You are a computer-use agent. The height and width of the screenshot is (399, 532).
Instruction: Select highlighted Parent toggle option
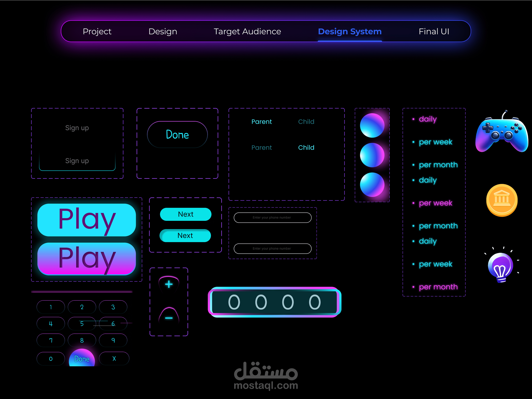point(261,122)
